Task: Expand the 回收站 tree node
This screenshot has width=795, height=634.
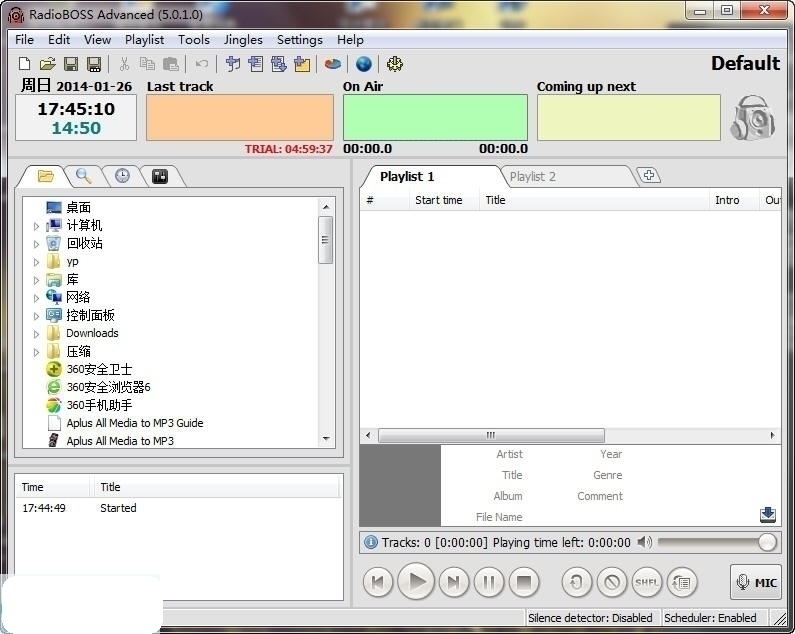Action: [x=37, y=244]
